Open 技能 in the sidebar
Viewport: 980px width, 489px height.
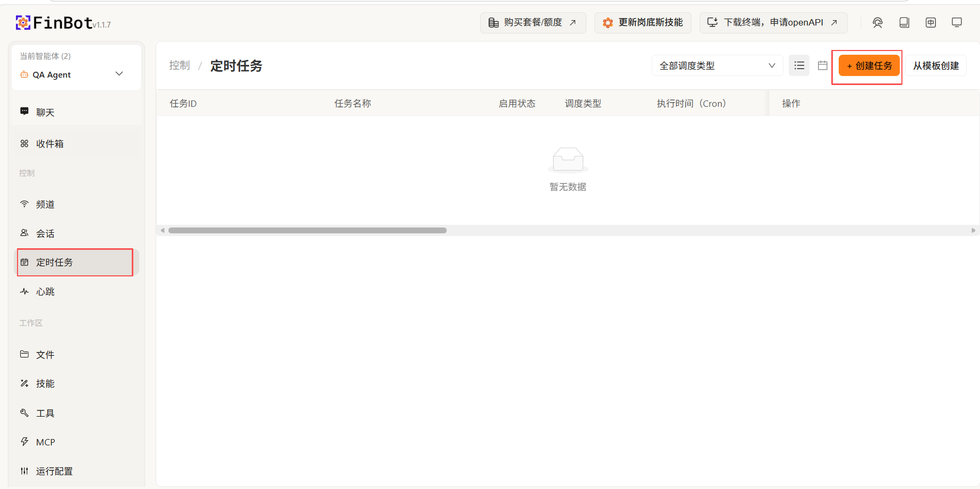[x=76, y=383]
